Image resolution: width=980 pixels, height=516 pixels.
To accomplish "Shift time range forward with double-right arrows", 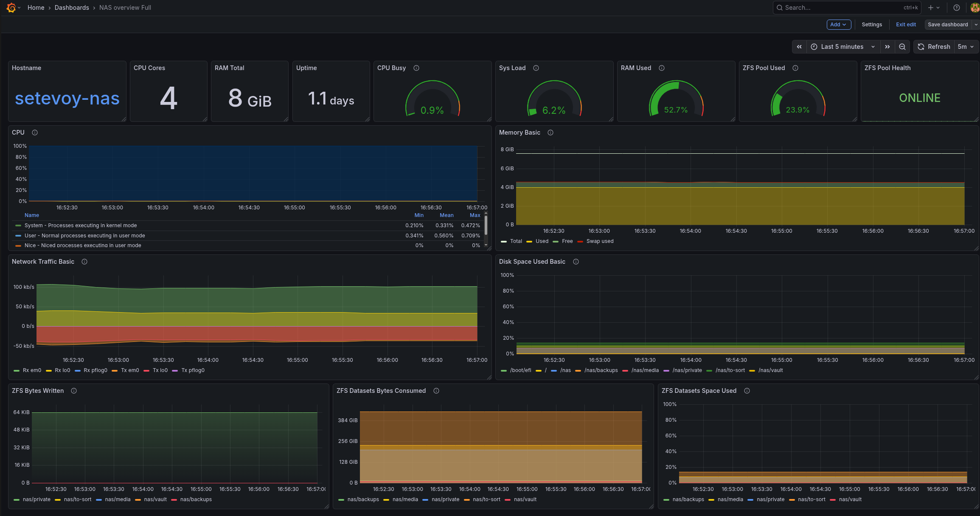I will point(887,47).
